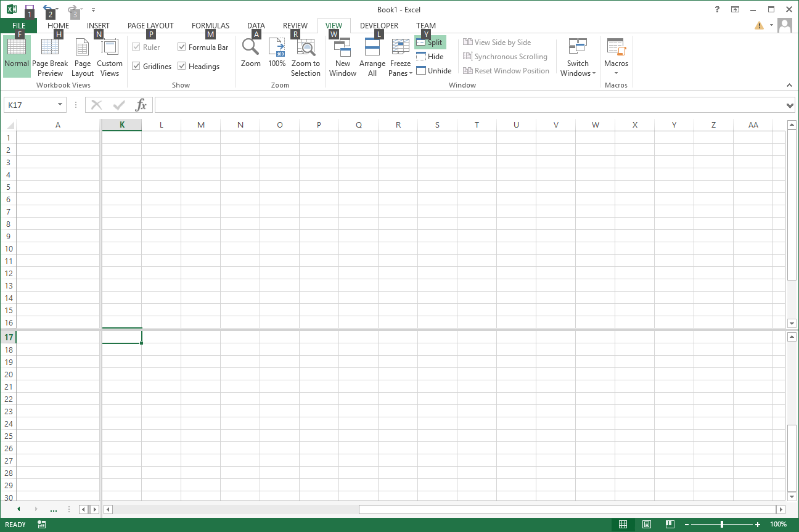This screenshot has height=532, width=799.
Task: Disable the Formula Bar checkbox
Action: click(182, 47)
